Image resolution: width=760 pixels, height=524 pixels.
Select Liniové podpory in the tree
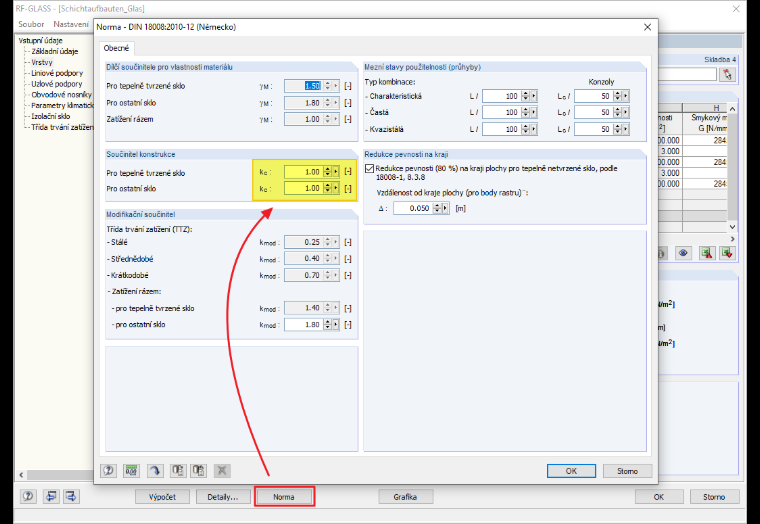click(57, 73)
